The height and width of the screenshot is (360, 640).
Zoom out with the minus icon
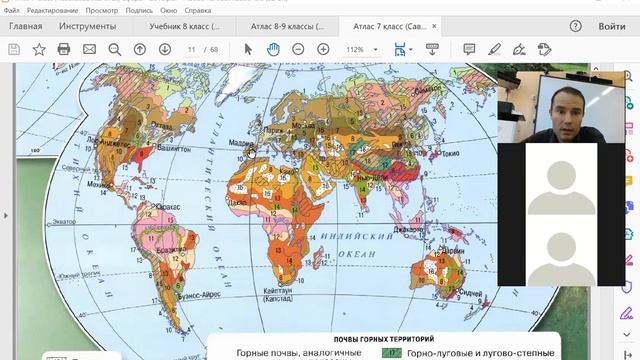click(x=298, y=50)
